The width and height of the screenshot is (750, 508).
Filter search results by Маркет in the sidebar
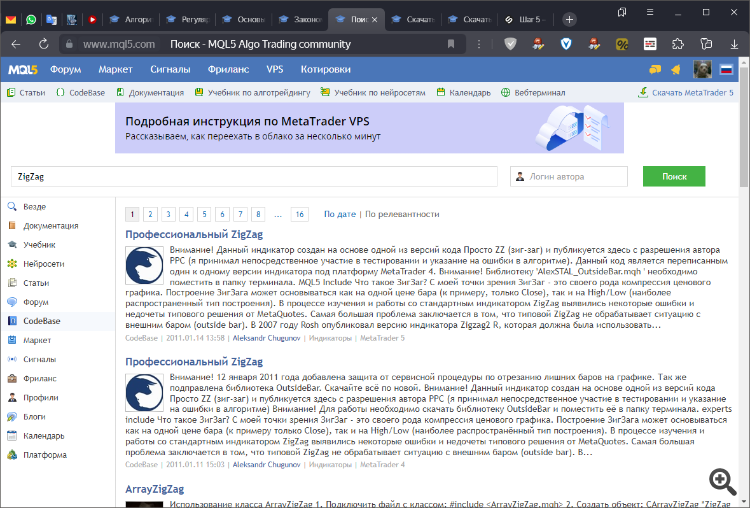pos(37,340)
